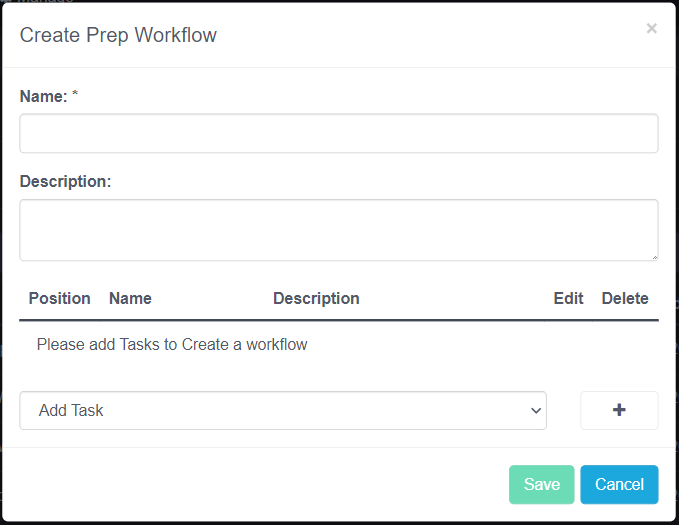Screen dimensions: 679x525
Task: Click the required asterisk beside Name
Action: [x=75, y=95]
